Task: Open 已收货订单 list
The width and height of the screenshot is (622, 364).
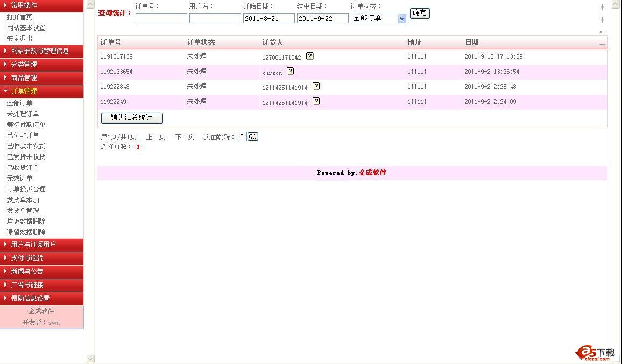Action: pos(23,167)
